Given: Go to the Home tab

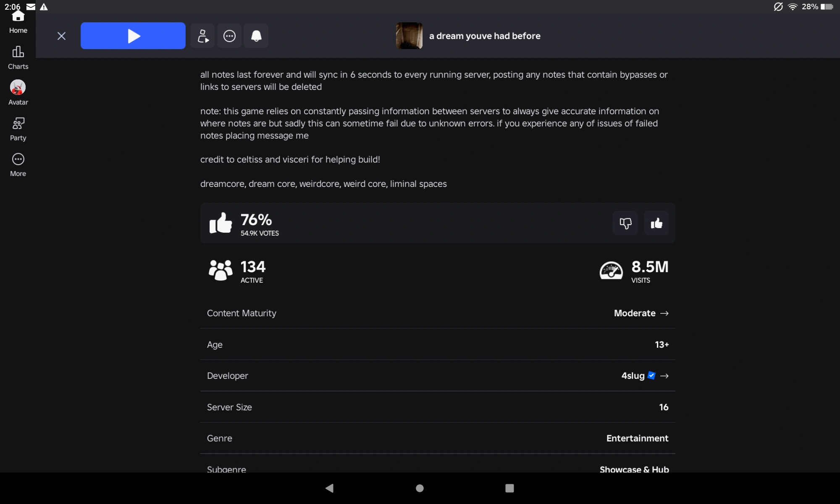Looking at the screenshot, I should [18, 22].
